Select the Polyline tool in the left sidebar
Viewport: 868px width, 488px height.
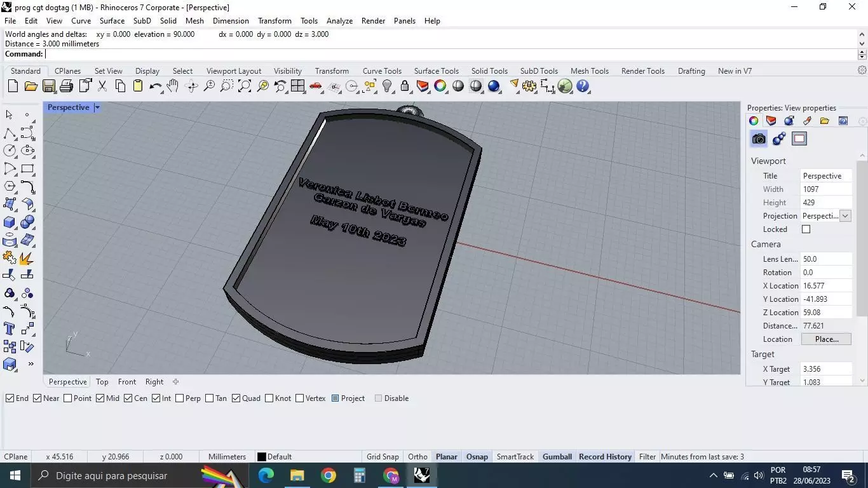tap(10, 133)
